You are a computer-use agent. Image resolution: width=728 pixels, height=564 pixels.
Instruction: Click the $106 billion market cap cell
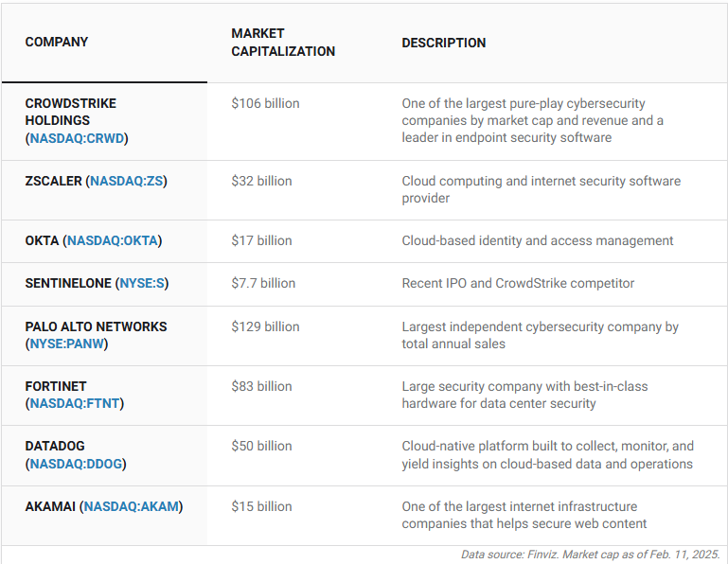tap(266, 103)
